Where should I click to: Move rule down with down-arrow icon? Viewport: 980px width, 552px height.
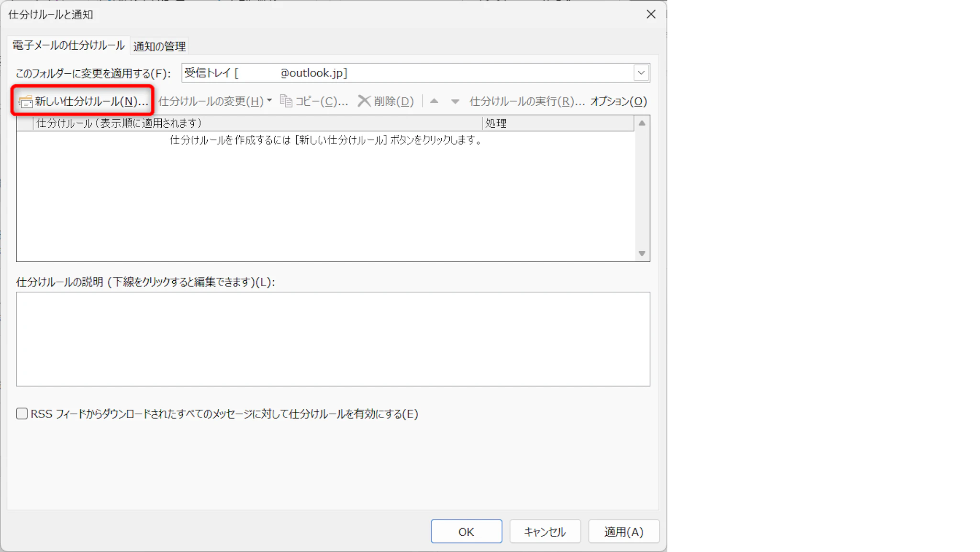click(x=455, y=101)
